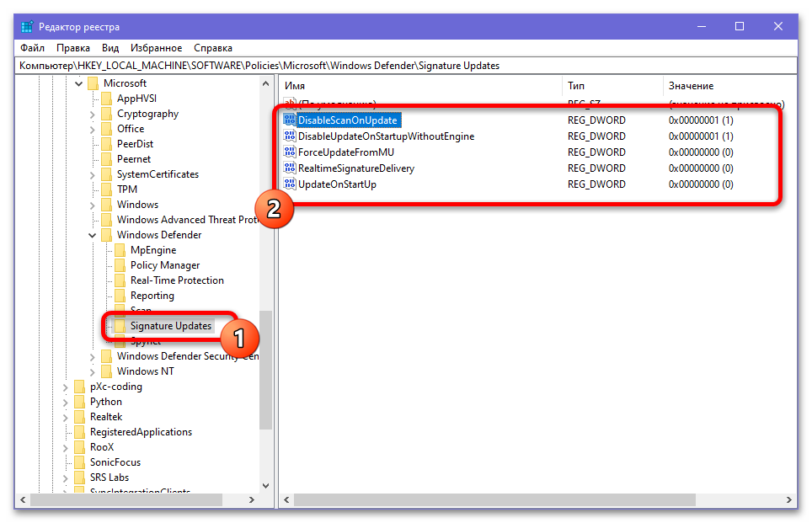Select the DisableScanOnUpdate value name
This screenshot has width=812, height=523.
[x=348, y=120]
